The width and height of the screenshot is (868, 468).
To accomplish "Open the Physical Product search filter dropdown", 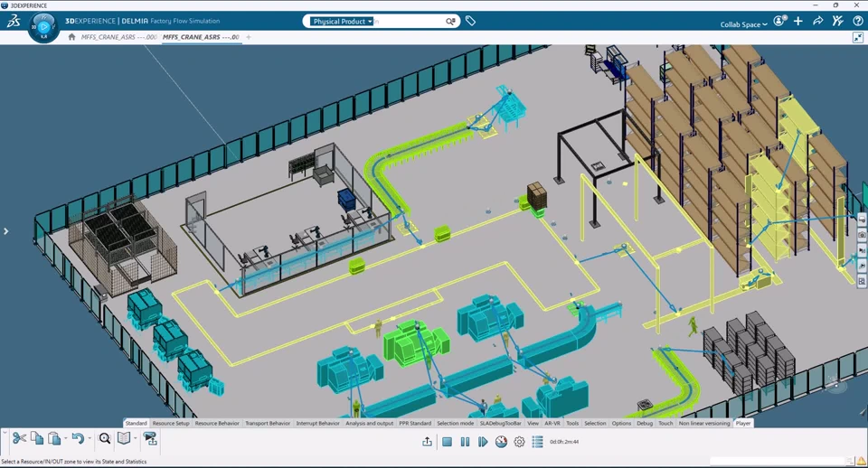I will 341,22.
